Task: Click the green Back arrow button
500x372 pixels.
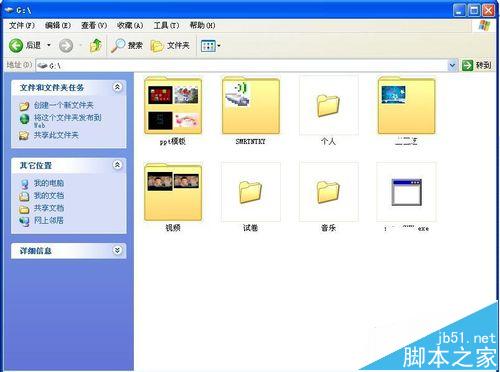Action: (x=16, y=46)
